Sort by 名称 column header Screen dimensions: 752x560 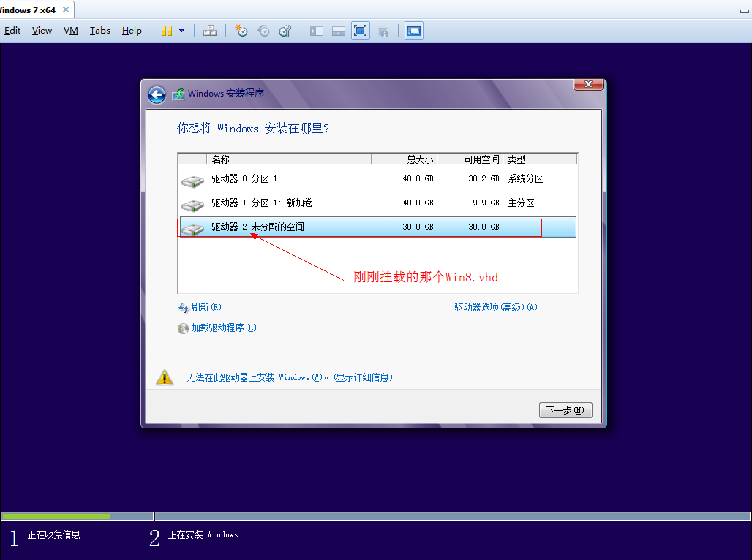pos(289,159)
